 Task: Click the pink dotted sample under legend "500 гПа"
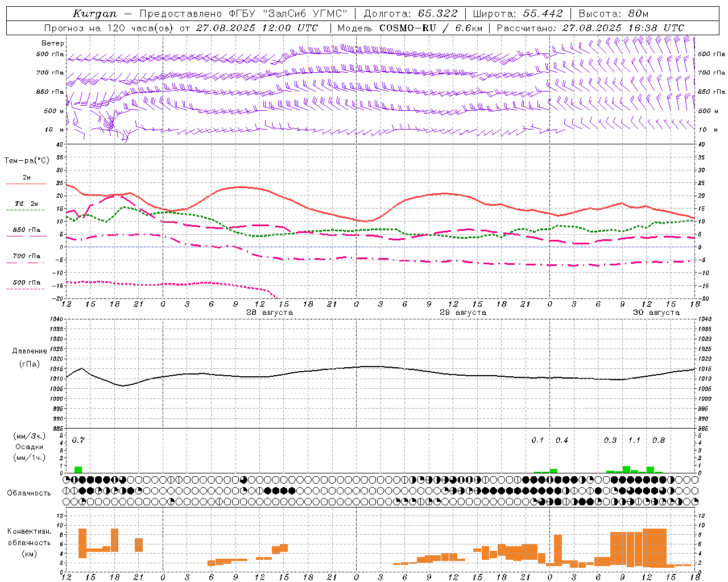[x=25, y=289]
